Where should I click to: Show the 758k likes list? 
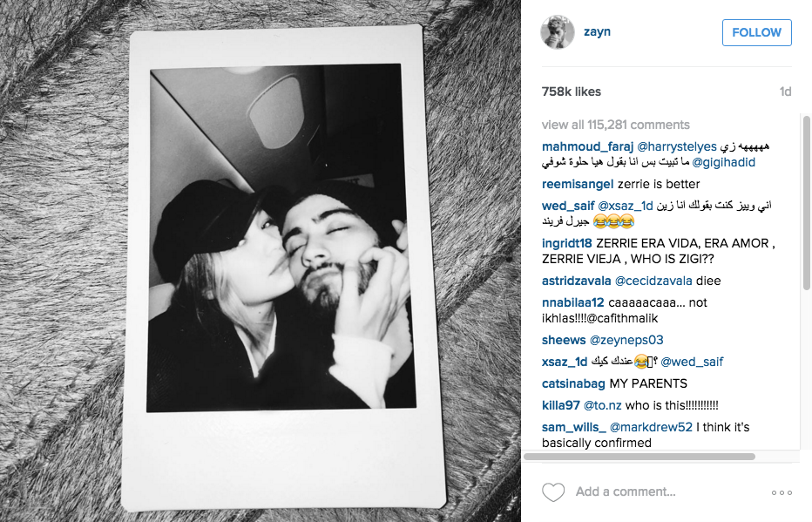(x=572, y=92)
